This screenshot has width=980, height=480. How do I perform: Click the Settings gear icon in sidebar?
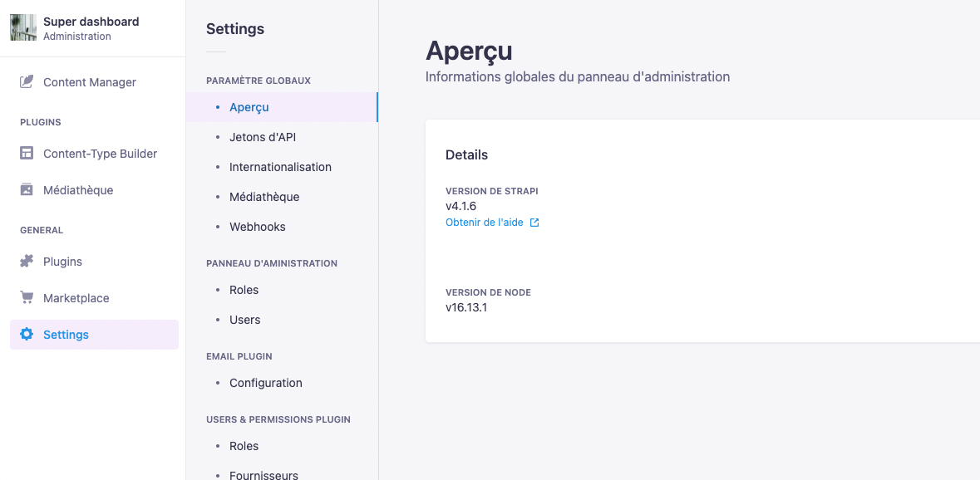click(x=26, y=334)
